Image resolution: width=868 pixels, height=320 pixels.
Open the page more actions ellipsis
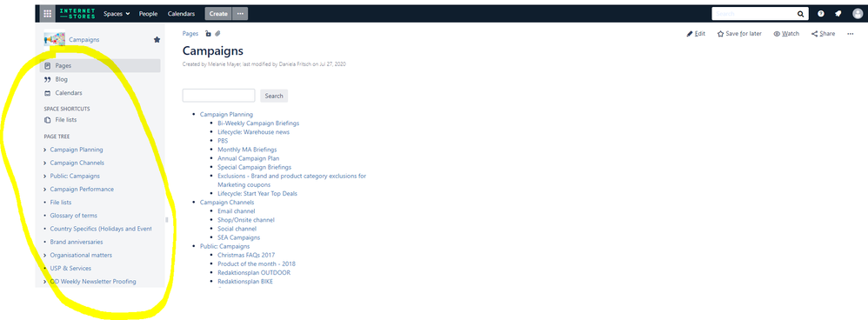pos(851,34)
